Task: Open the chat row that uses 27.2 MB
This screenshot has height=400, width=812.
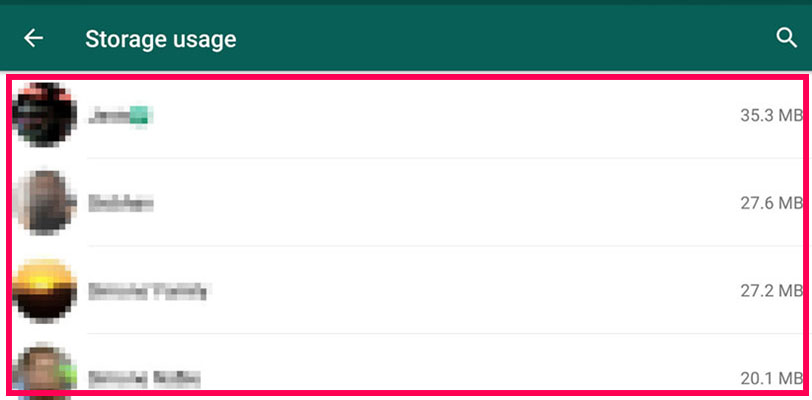Action: [407, 290]
